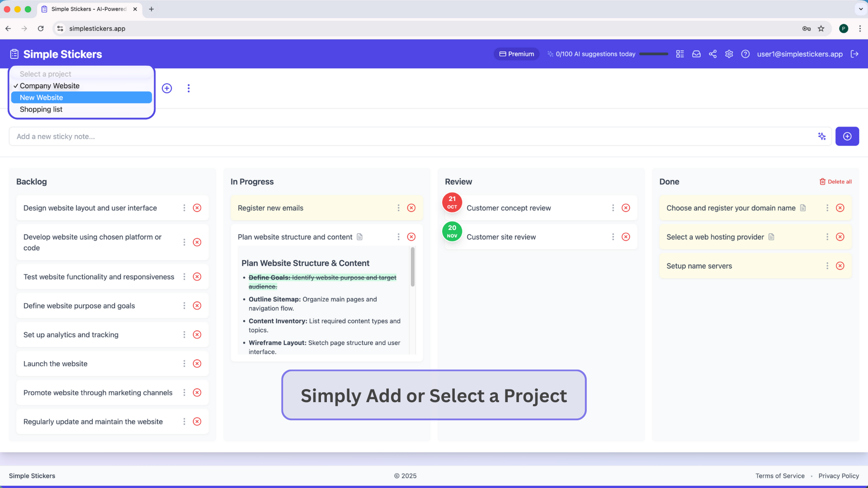Click the board layout view icon
This screenshot has height=488, width=868.
pyautogui.click(x=680, y=54)
